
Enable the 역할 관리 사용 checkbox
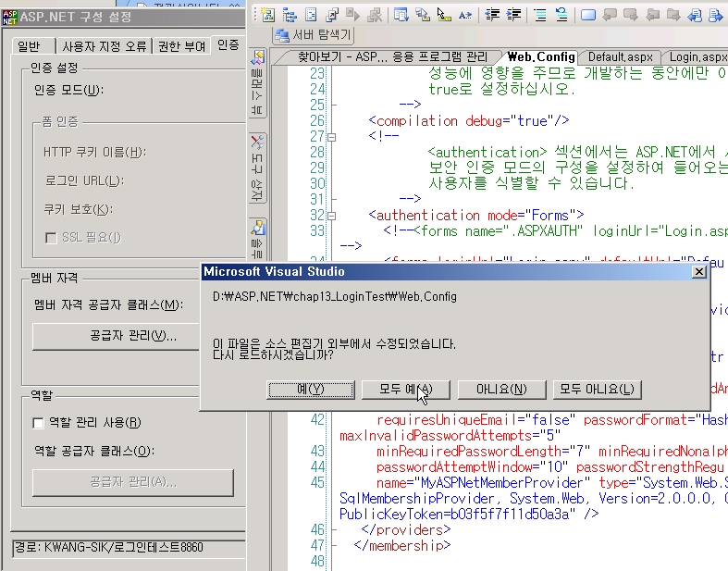coord(39,423)
